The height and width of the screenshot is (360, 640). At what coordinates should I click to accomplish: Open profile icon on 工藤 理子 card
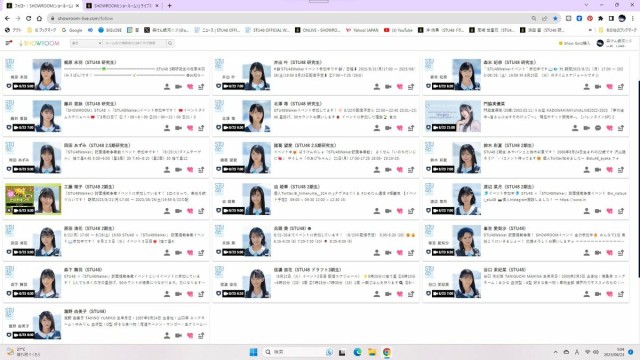pos(167,211)
